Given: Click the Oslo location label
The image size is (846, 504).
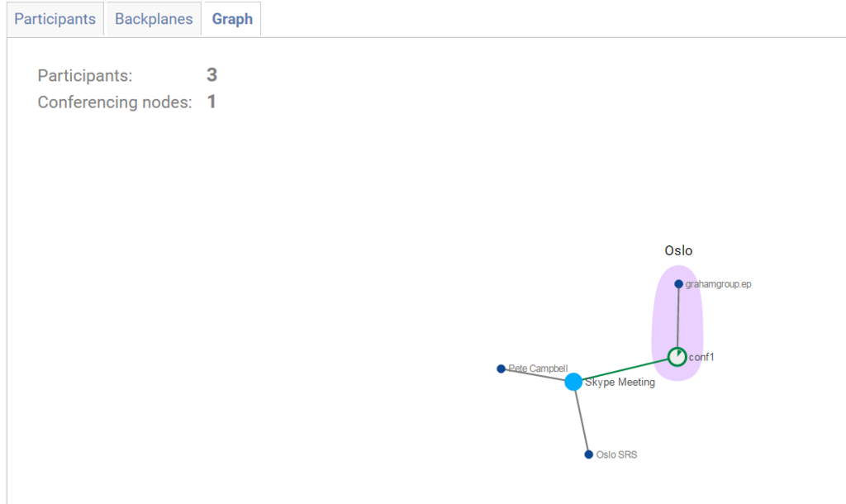Looking at the screenshot, I should (x=678, y=250).
